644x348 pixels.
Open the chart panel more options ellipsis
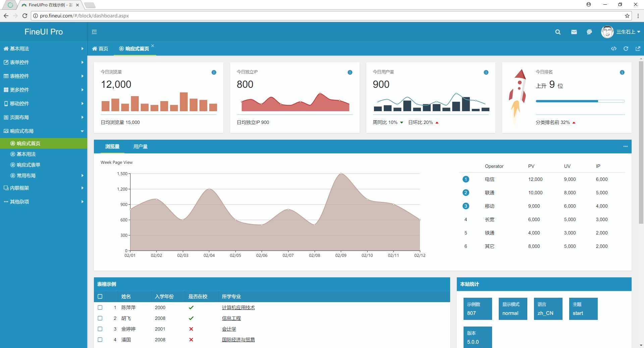tap(626, 146)
